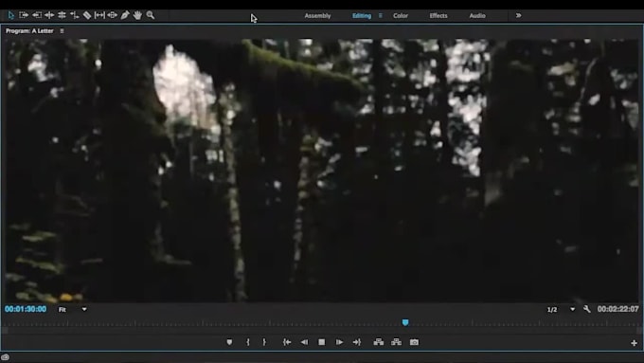Viewport: 644px width, 363px height.
Task: Mark In point
Action: 248,342
